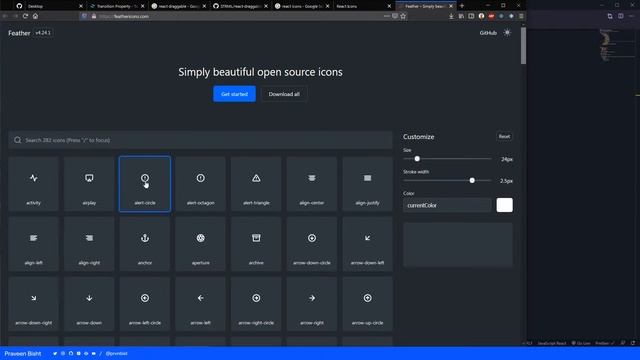The width and height of the screenshot is (640, 360).
Task: Click the address bar URL
Action: tap(124, 16)
